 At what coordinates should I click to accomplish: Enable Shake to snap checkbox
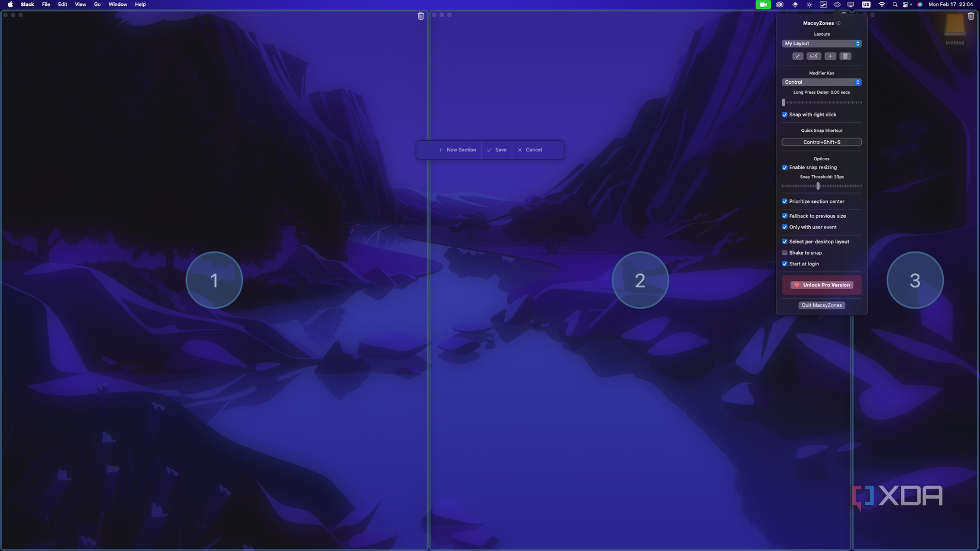coord(785,253)
